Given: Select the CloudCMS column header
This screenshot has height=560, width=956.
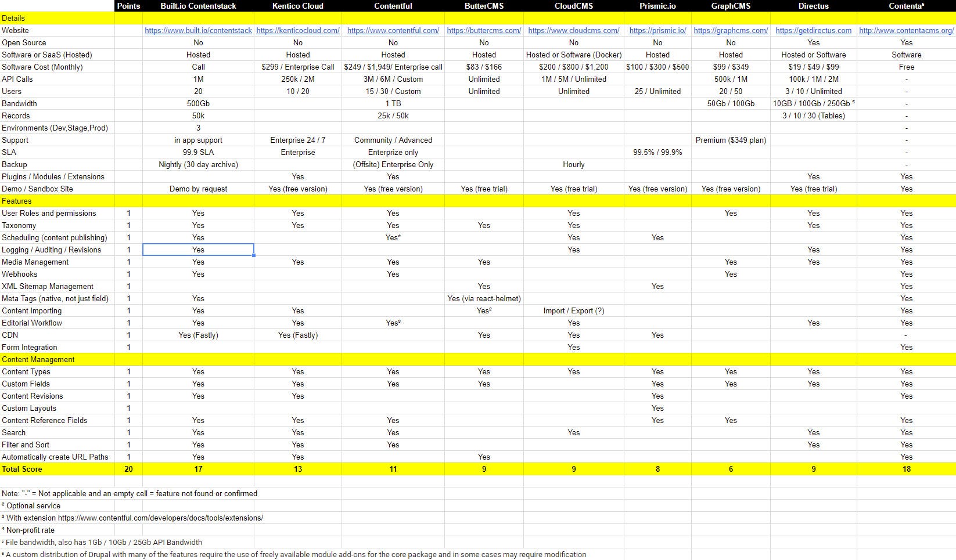Looking at the screenshot, I should [574, 6].
